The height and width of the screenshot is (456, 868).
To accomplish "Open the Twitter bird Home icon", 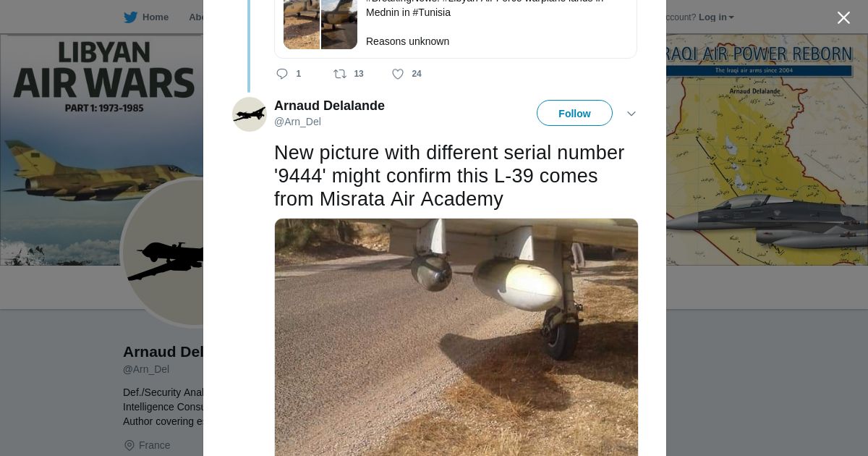I will pos(131,17).
